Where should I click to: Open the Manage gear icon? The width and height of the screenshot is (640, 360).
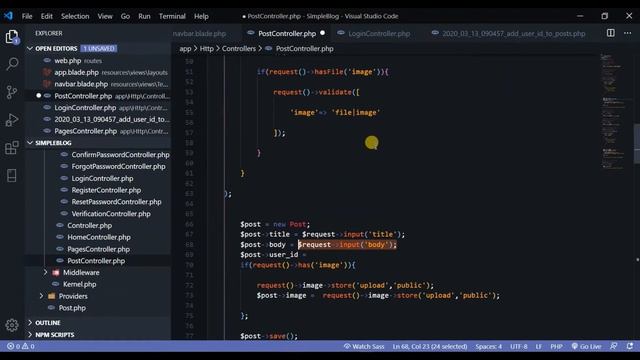pos(12,325)
